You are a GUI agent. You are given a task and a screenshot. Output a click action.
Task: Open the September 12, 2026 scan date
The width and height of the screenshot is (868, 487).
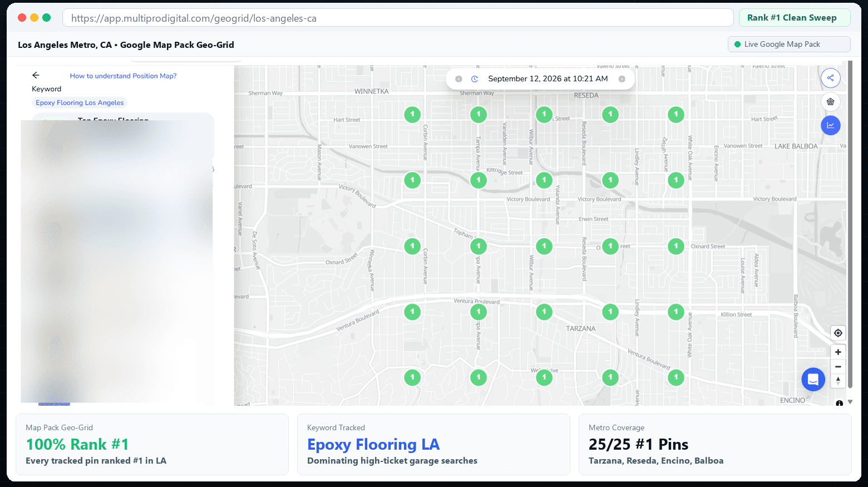coord(548,79)
